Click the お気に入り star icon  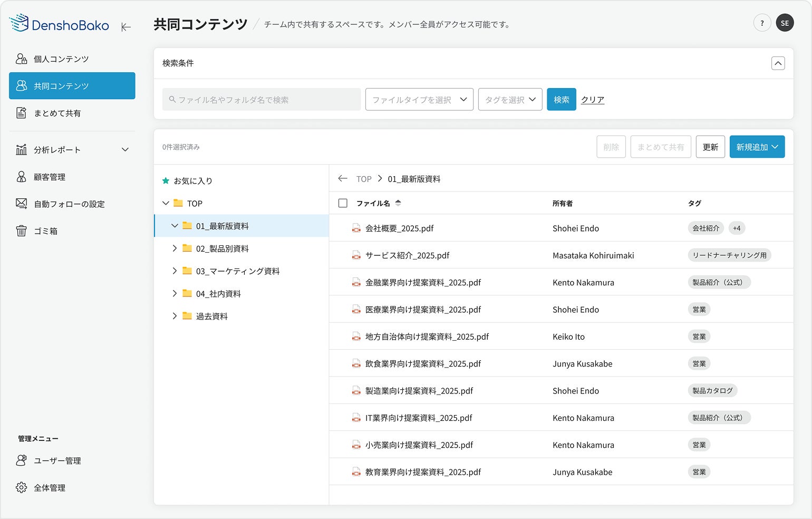tap(166, 181)
